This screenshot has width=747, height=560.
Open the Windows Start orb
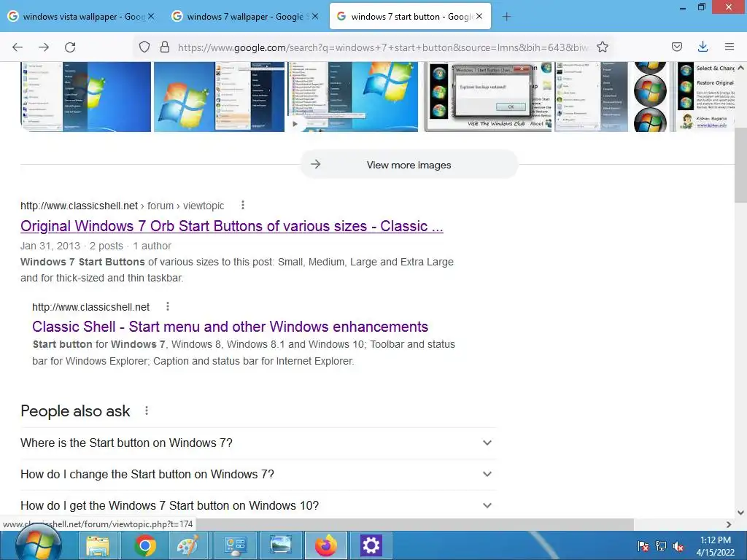38,544
